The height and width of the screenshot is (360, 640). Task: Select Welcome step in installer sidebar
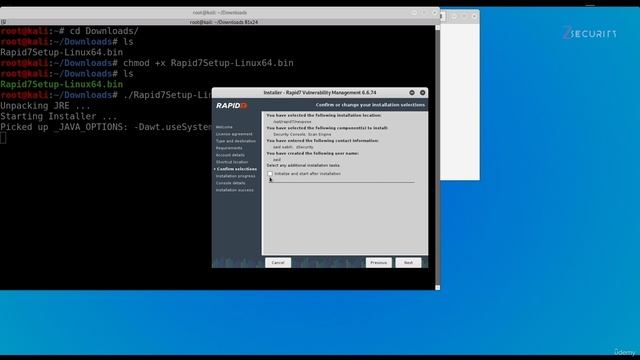tap(224, 127)
